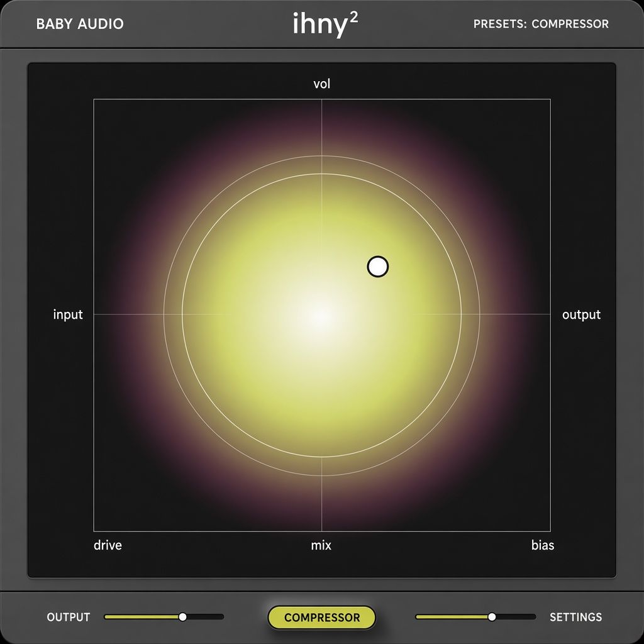Open the PRESETS: COMPRESSOR menu

tap(541, 24)
